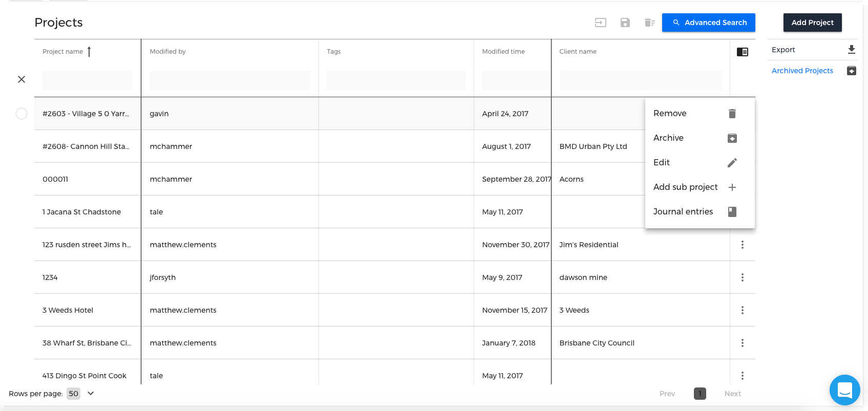Click the Acorns client name cell
The image size is (868, 411).
pos(571,179)
